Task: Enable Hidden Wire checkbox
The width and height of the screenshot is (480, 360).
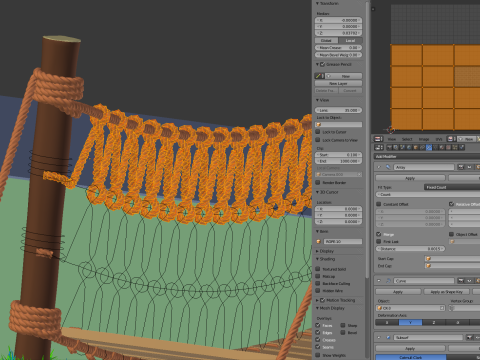Action: point(318,291)
